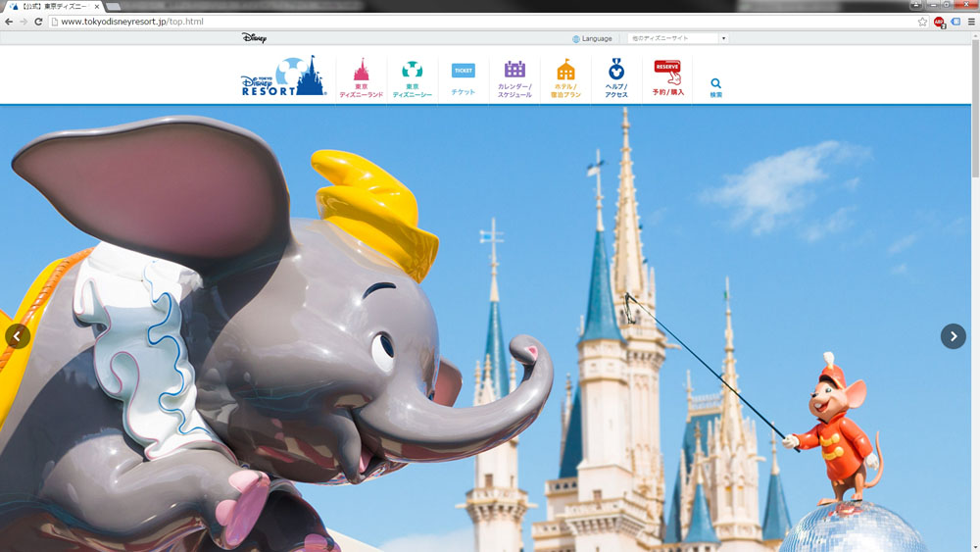
Task: Open the blue TICKET menu item
Action: [464, 78]
